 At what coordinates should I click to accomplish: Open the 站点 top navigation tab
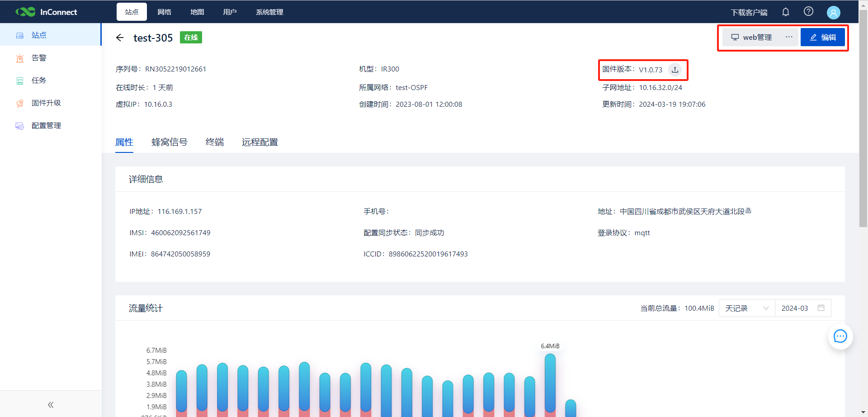point(132,12)
